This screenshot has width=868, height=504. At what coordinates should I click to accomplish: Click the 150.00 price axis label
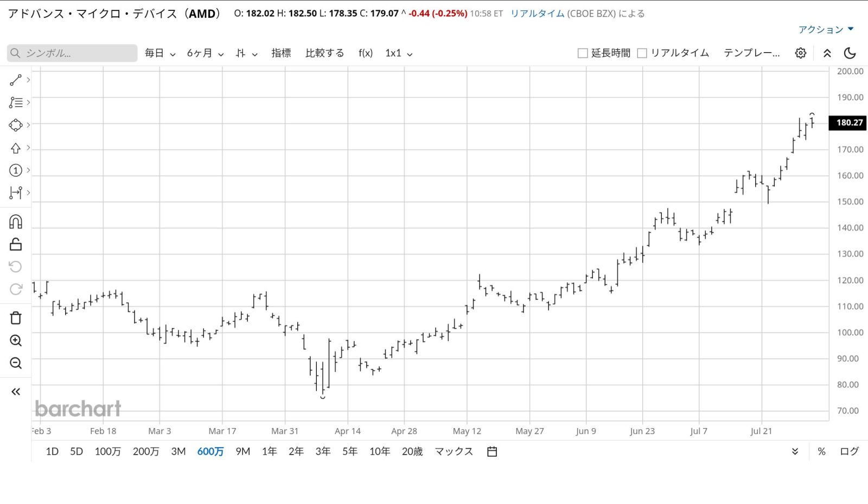click(850, 201)
